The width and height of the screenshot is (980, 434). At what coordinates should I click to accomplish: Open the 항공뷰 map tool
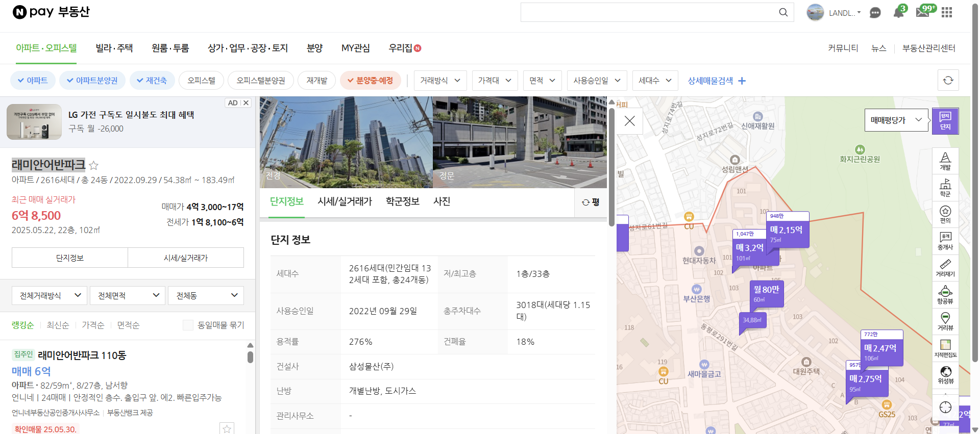pyautogui.click(x=945, y=295)
